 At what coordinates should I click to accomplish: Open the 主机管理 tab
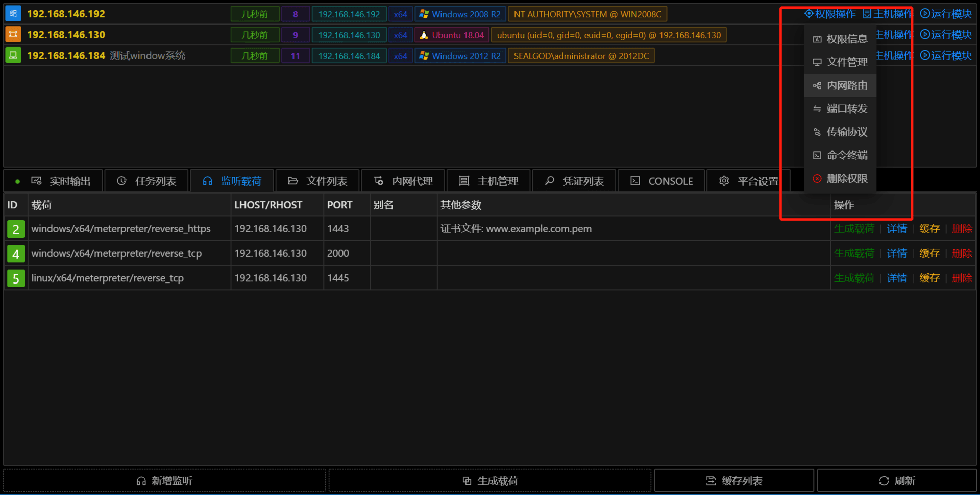click(x=488, y=181)
